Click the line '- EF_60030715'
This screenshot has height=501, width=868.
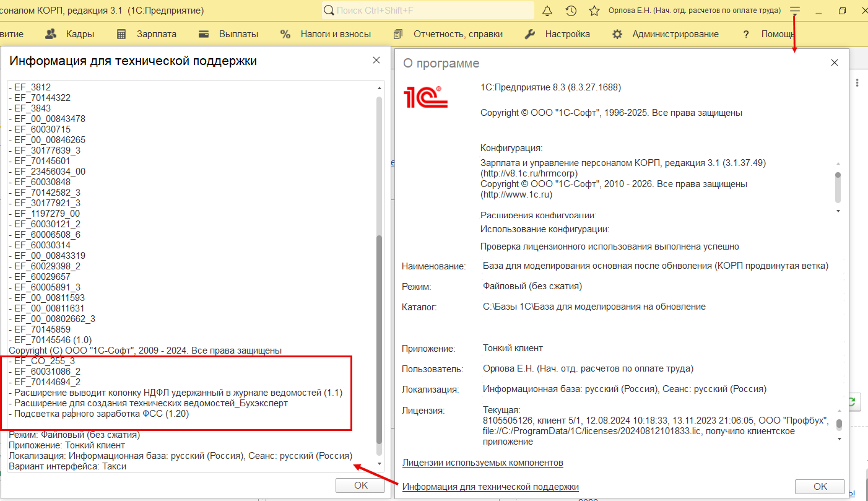pos(40,129)
